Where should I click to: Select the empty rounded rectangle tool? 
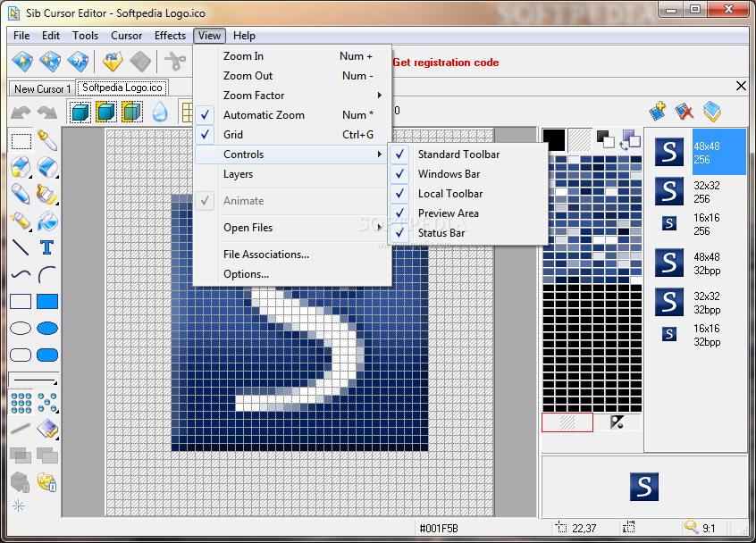pos(21,355)
